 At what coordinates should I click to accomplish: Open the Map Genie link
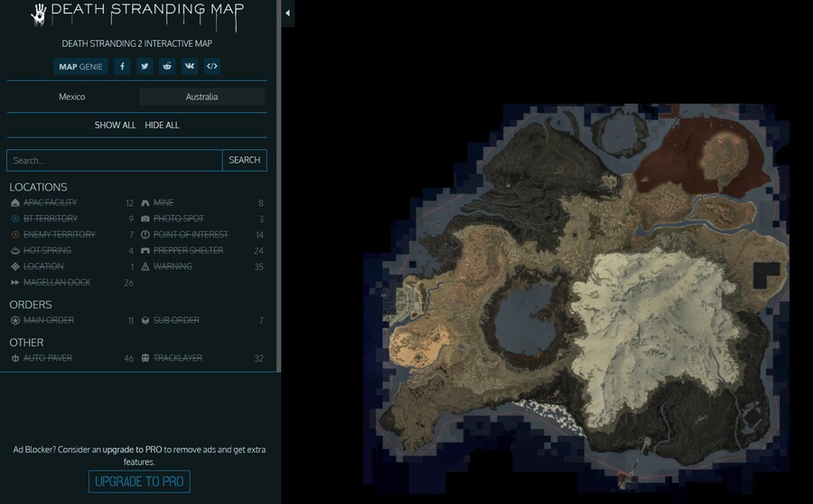tap(80, 66)
